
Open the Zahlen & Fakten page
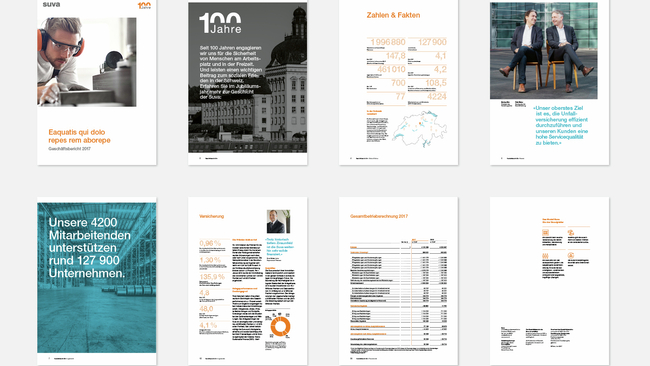coord(399,82)
